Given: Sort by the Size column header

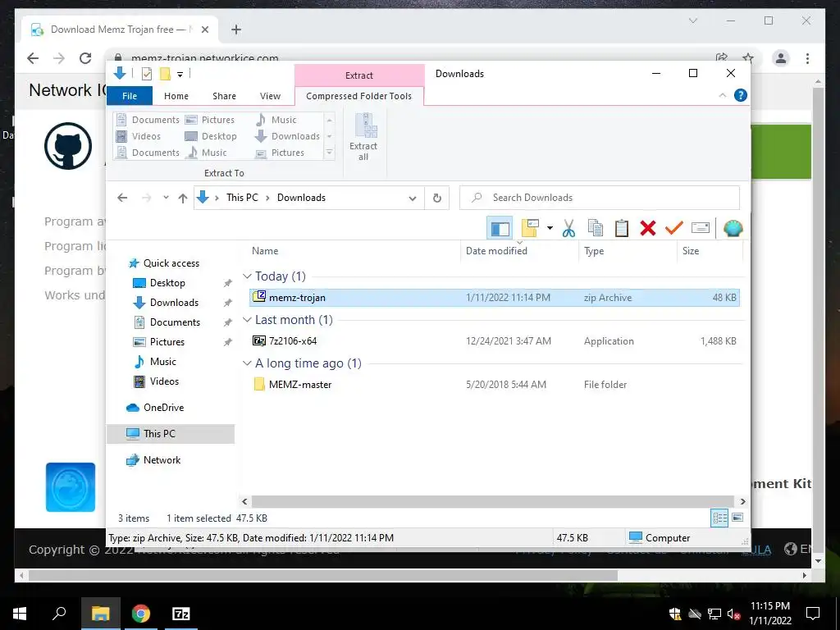Looking at the screenshot, I should 710,251.
